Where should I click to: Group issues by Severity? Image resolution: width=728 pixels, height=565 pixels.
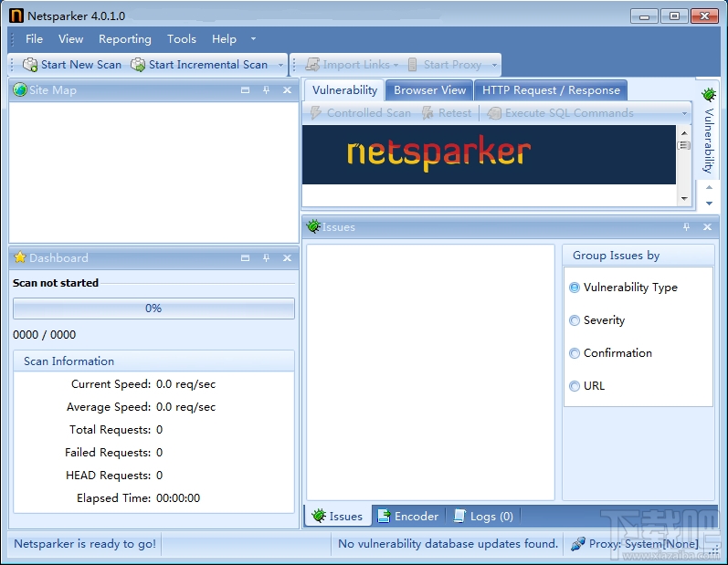(x=597, y=320)
